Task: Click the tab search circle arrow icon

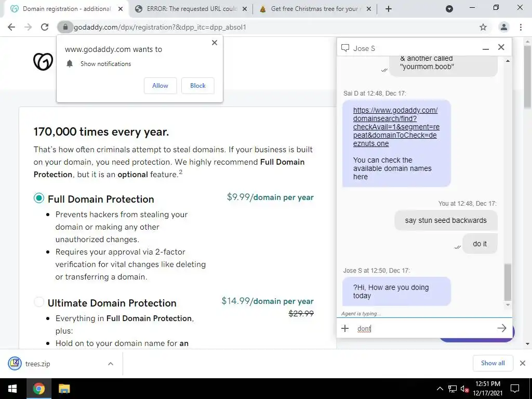Action: click(x=449, y=9)
